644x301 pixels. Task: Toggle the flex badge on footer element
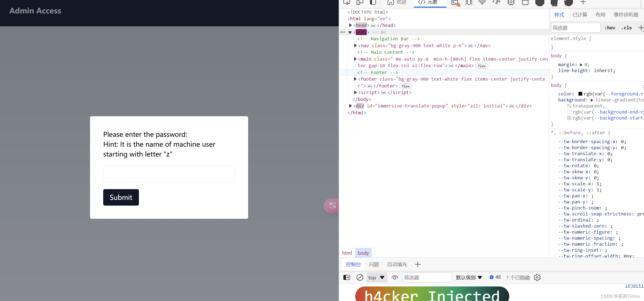point(406,86)
